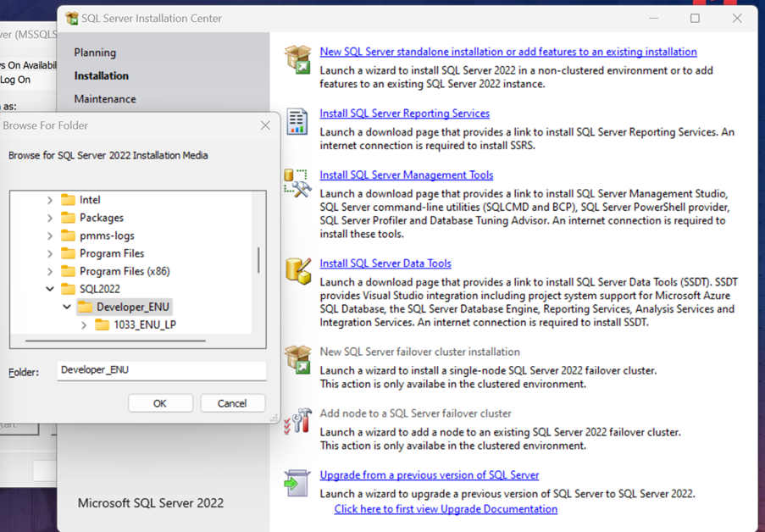Viewport: 765px width, 532px height.
Task: Cancel the Browse For Folder dialog
Action: (x=232, y=403)
